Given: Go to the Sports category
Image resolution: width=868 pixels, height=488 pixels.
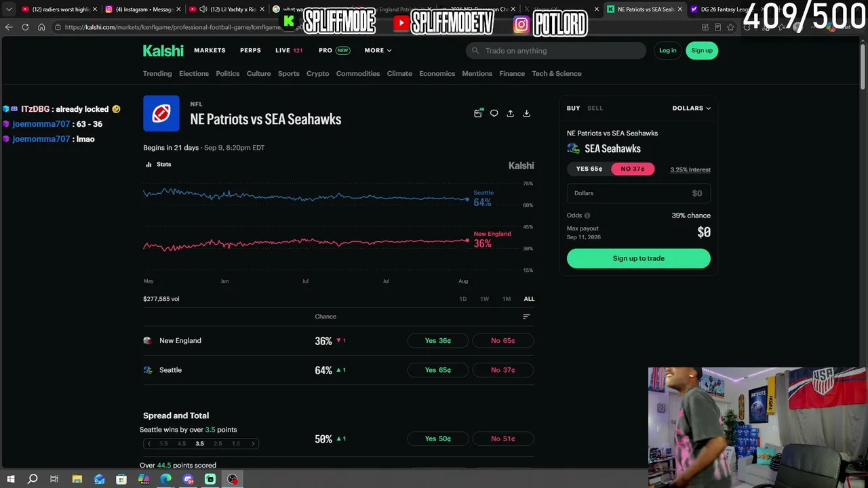Looking at the screenshot, I should [288, 73].
